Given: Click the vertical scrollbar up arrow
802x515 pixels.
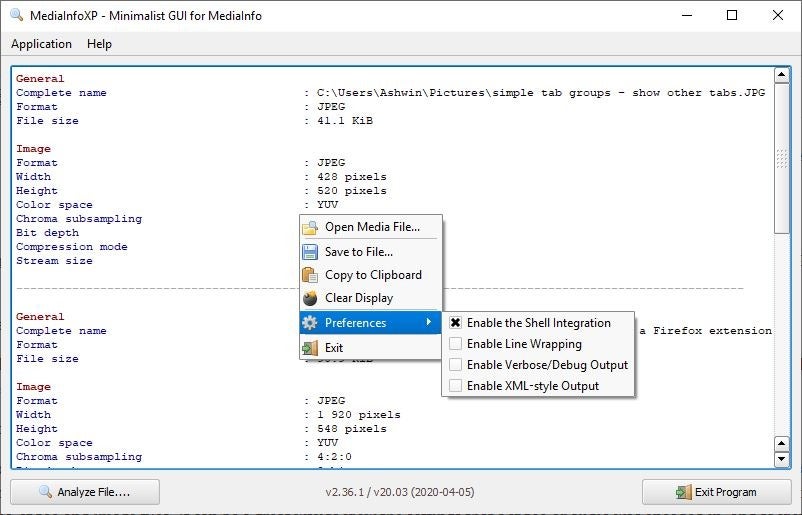Looking at the screenshot, I should [782, 75].
